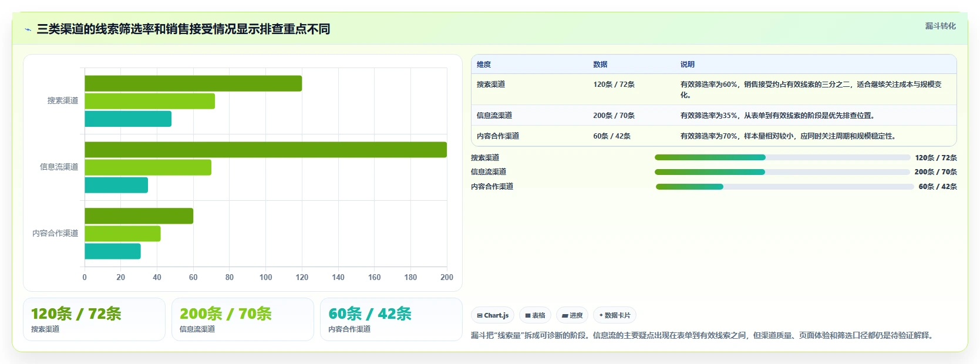The width and height of the screenshot is (980, 364).
Task: Click the 信息流渠道 label beside the progress bars
Action: (489, 172)
